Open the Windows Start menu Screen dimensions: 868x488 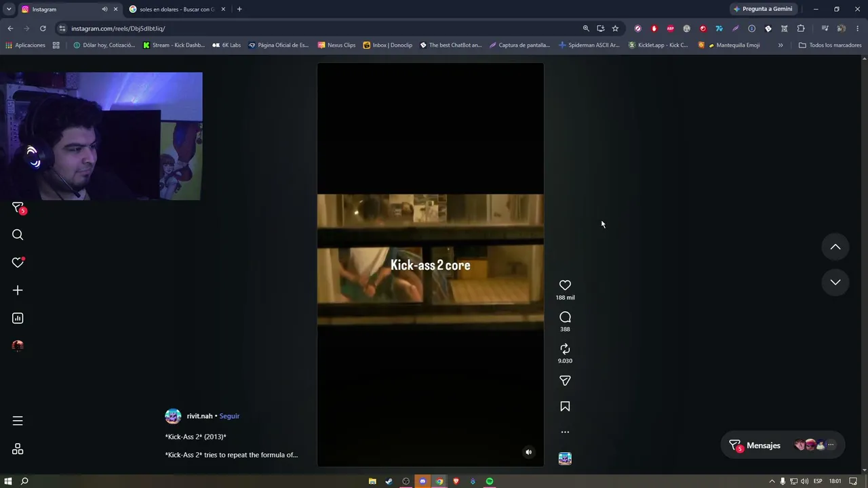pos(8,481)
